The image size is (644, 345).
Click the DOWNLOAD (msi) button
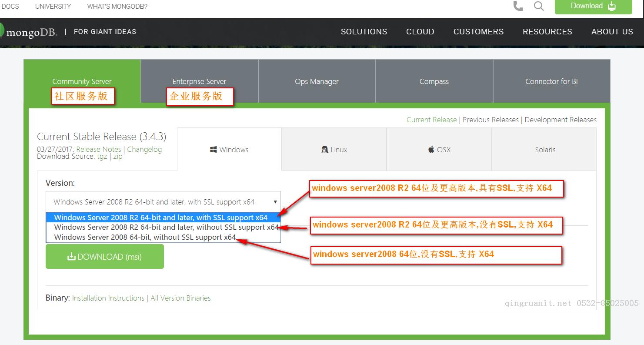(x=105, y=257)
